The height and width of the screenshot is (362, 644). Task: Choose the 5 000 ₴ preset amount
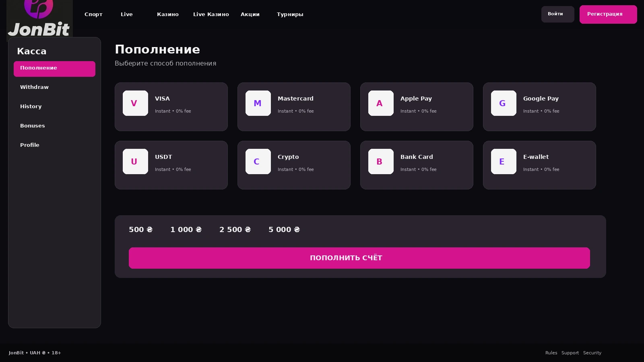[x=284, y=230]
